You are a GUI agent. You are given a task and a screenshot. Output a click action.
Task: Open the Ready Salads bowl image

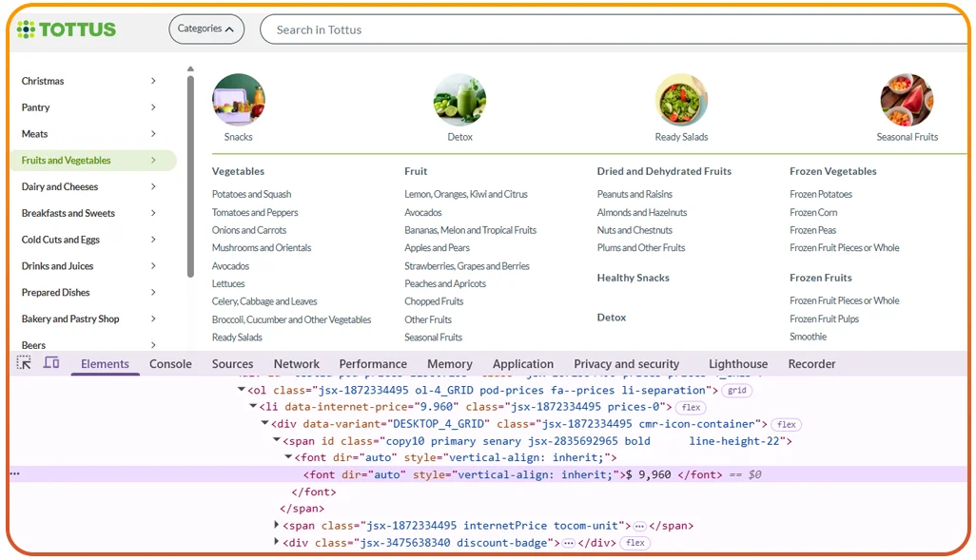(x=681, y=100)
